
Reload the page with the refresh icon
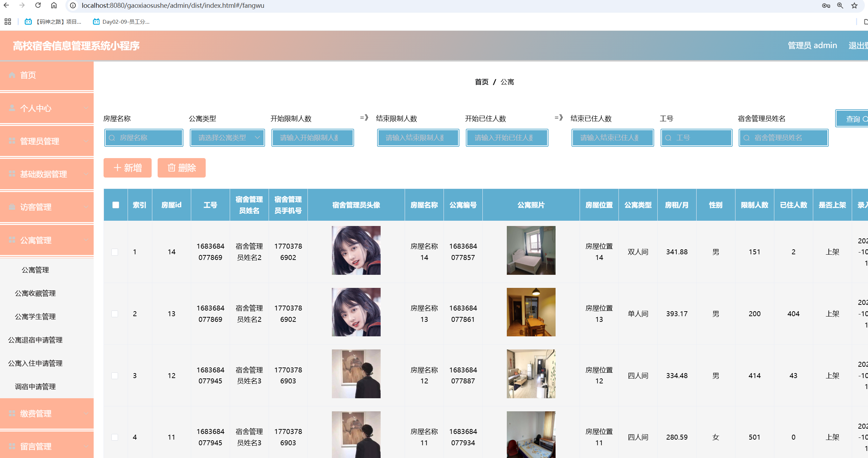[38, 5]
